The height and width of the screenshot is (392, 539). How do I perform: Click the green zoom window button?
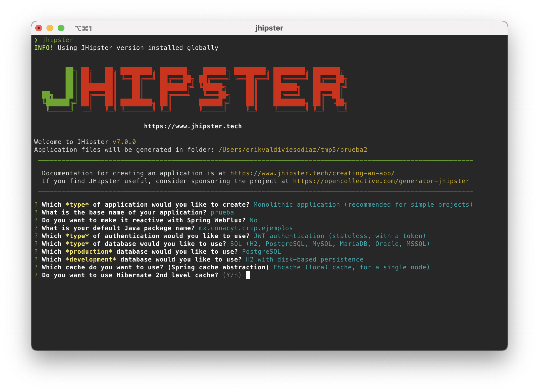pyautogui.click(x=61, y=28)
